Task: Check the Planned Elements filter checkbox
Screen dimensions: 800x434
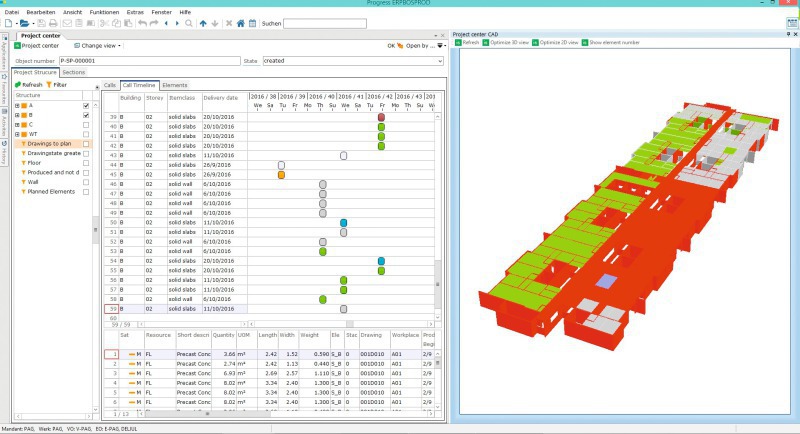Action: coord(86,192)
